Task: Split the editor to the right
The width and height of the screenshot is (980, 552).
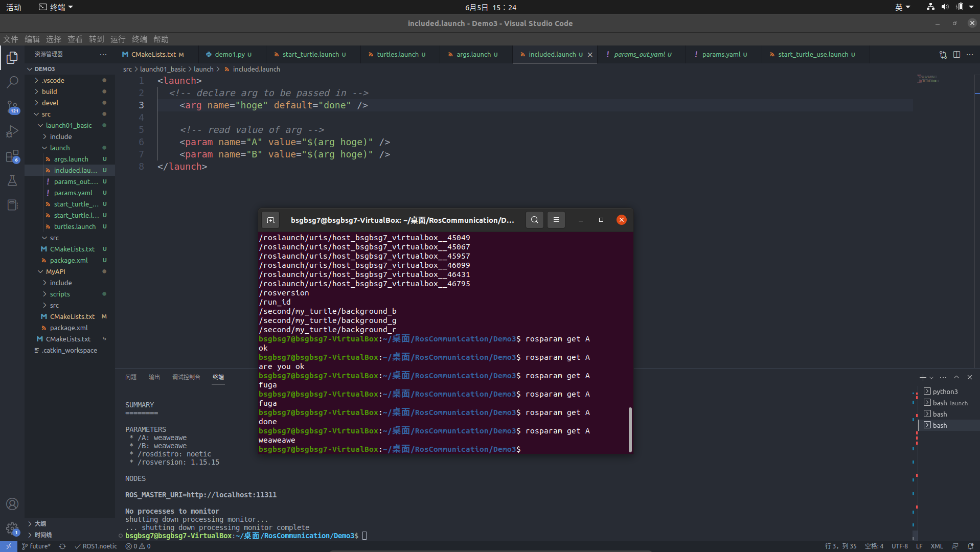Action: coord(956,55)
